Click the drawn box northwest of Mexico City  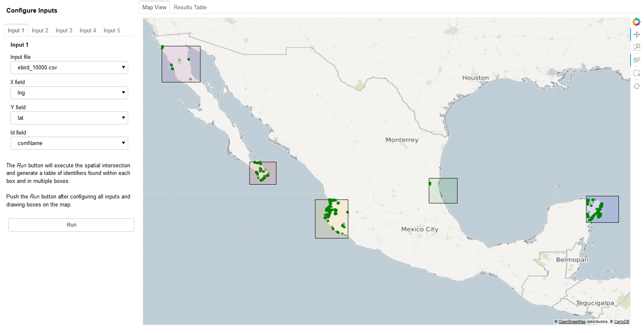[331, 219]
